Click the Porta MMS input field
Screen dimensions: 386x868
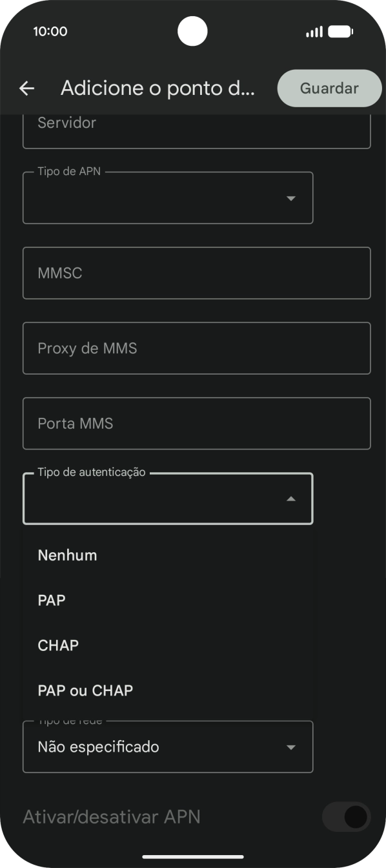[x=197, y=423]
